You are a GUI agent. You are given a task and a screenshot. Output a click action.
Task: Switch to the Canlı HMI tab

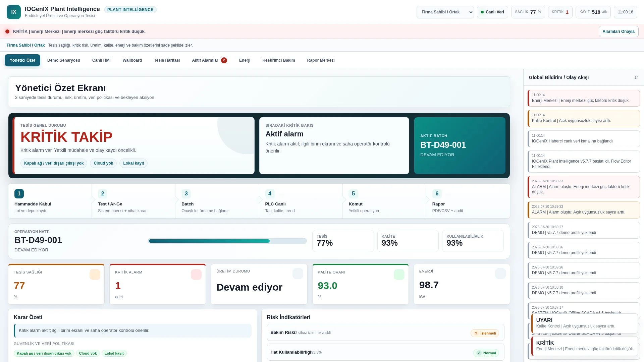coord(101,60)
